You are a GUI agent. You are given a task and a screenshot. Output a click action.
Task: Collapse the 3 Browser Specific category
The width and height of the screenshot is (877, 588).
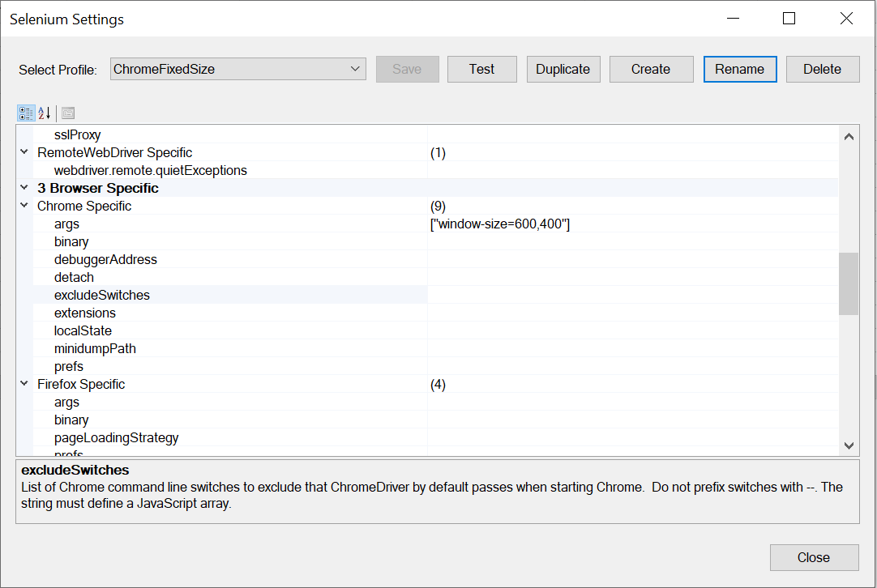(24, 187)
